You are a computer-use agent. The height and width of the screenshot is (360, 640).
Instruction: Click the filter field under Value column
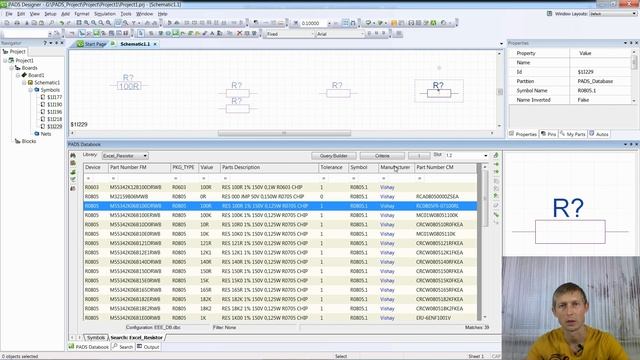tap(209, 178)
